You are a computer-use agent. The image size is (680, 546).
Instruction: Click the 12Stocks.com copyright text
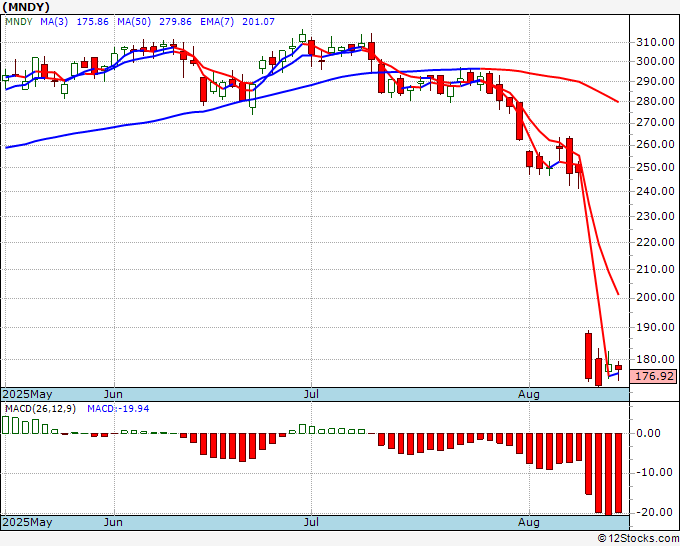(x=638, y=538)
